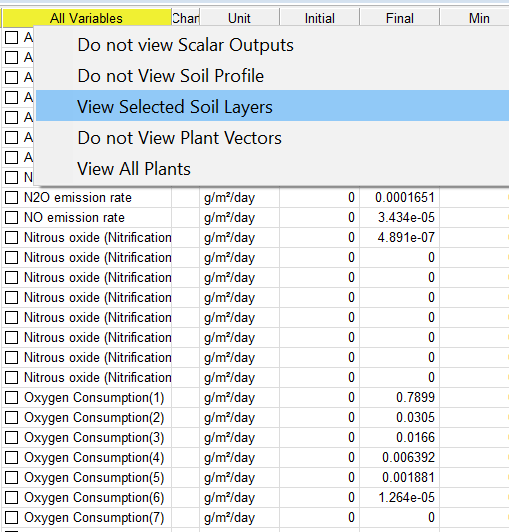The image size is (509, 532).
Task: Tick the first Nitrous oxide (Nitrification checkbox
Action: coord(12,238)
